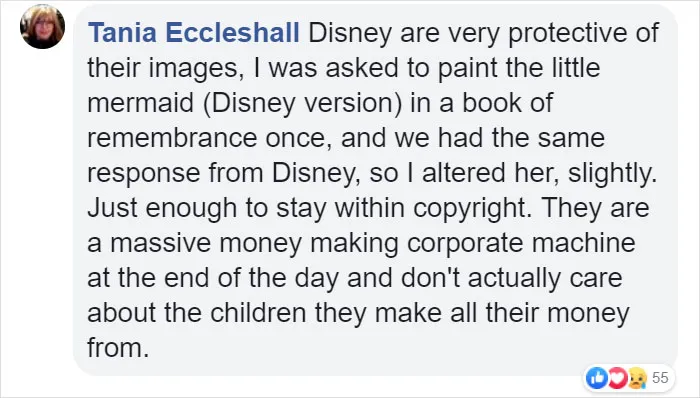
Task: Click the word "remembrance" in the comment
Action: (x=172, y=138)
